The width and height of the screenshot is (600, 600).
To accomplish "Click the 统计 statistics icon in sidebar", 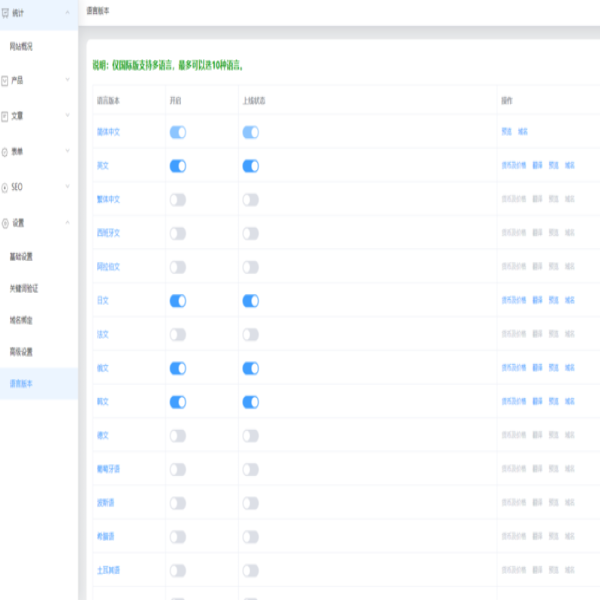I will click(5, 14).
